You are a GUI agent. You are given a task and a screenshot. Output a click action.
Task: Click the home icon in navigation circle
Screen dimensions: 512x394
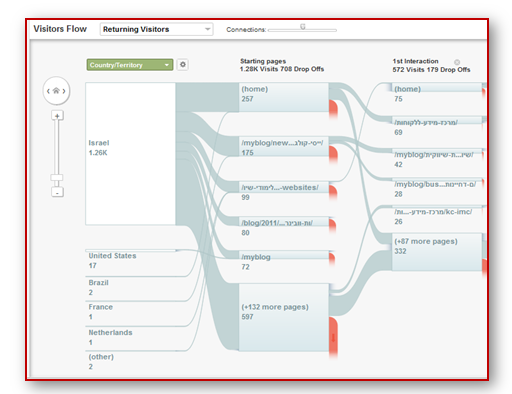point(56,91)
